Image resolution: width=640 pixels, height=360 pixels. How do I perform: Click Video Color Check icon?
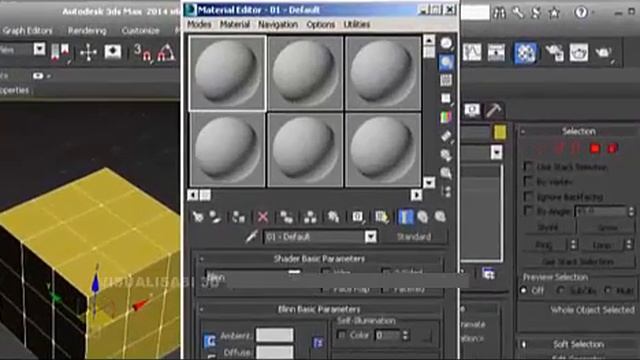click(447, 117)
